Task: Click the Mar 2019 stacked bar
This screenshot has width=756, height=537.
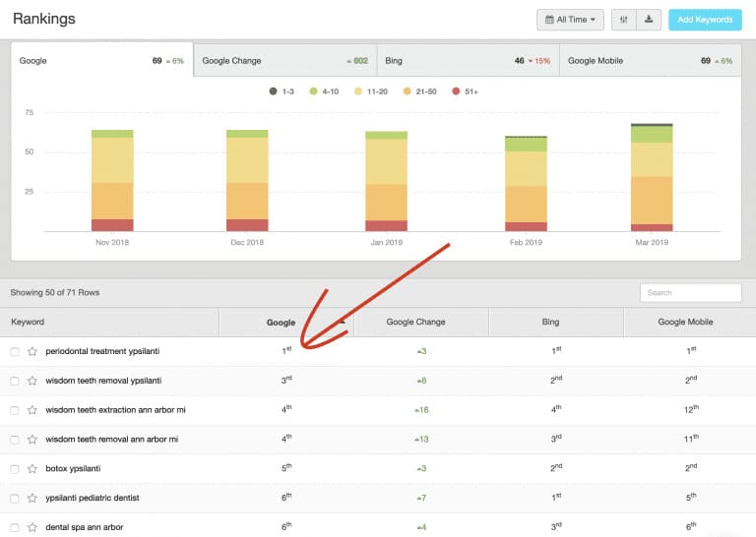Action: pos(652,178)
